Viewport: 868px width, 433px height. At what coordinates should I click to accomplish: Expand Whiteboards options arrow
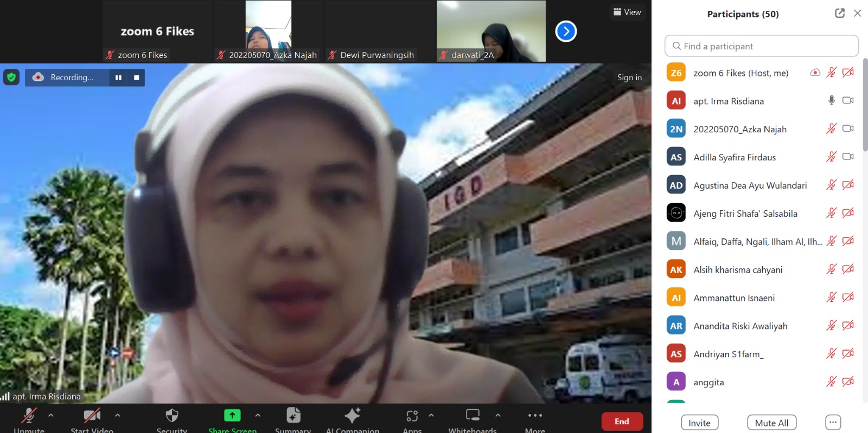coord(497,415)
